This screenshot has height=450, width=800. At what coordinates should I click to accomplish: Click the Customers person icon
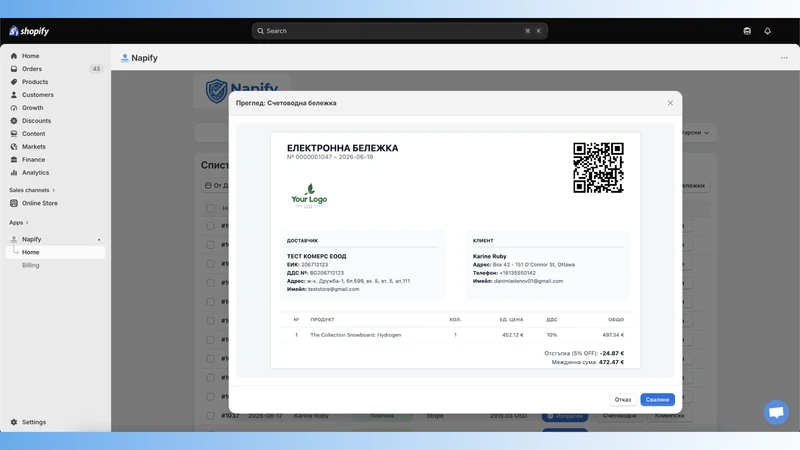tap(14, 95)
